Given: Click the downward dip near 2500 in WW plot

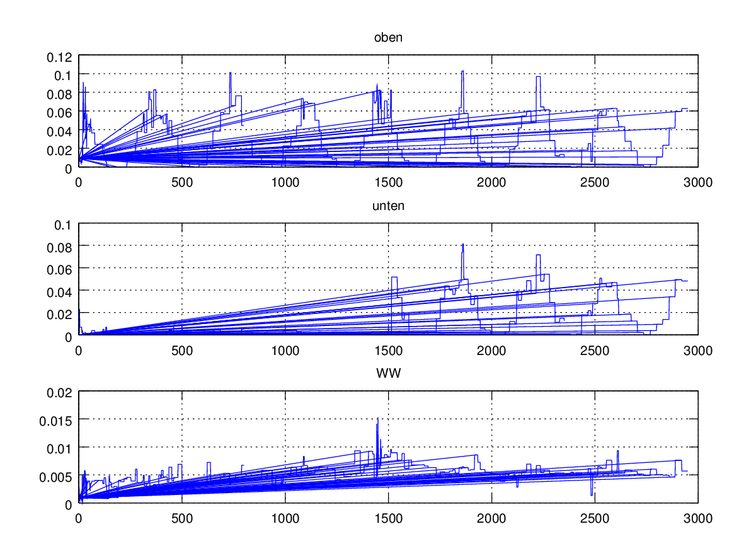Looking at the screenshot, I should [x=592, y=494].
